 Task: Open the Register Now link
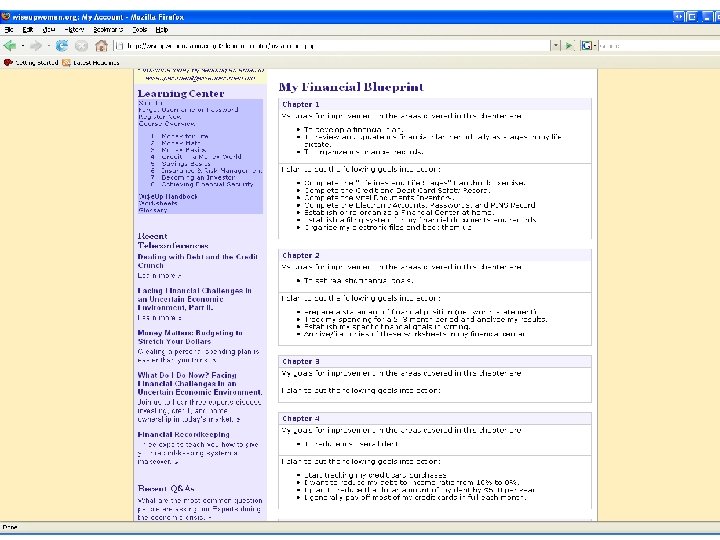coord(160,117)
